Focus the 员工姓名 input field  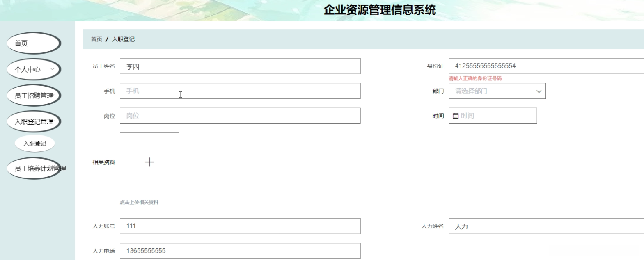coord(240,66)
